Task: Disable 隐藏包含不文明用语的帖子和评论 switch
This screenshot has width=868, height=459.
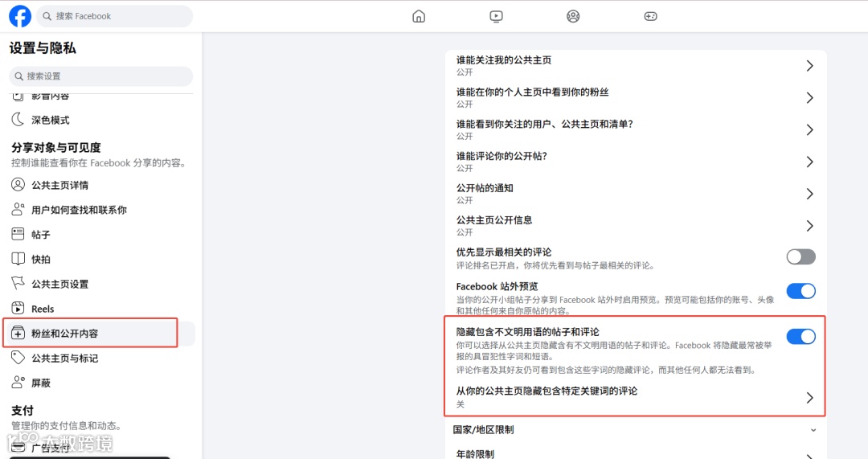Action: tap(801, 336)
